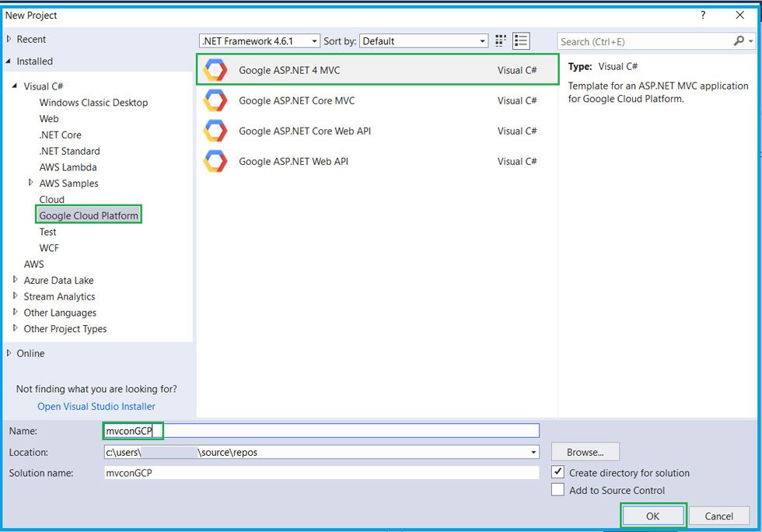762x532 pixels.
Task: Click into the Solution name field
Action: tap(320, 473)
